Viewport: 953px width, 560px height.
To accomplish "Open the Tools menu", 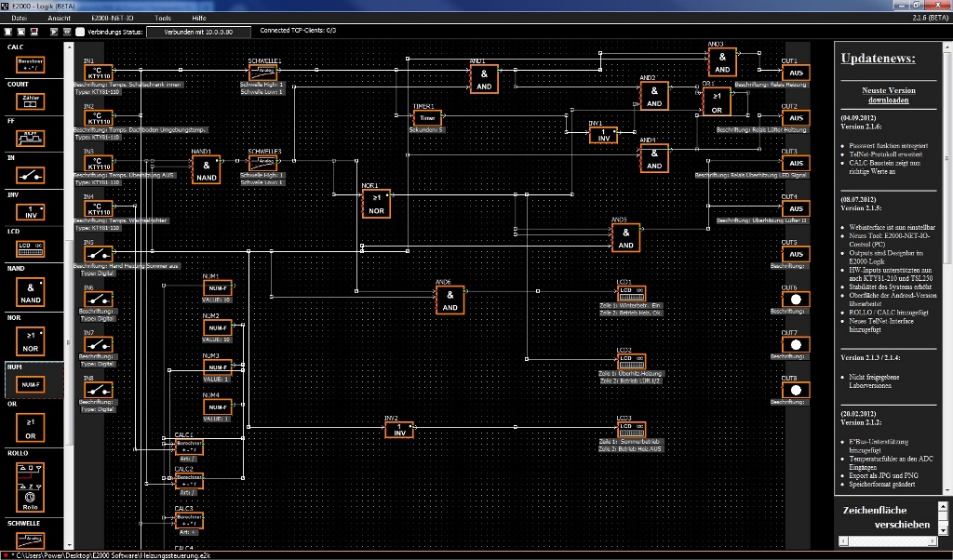I will point(163,18).
